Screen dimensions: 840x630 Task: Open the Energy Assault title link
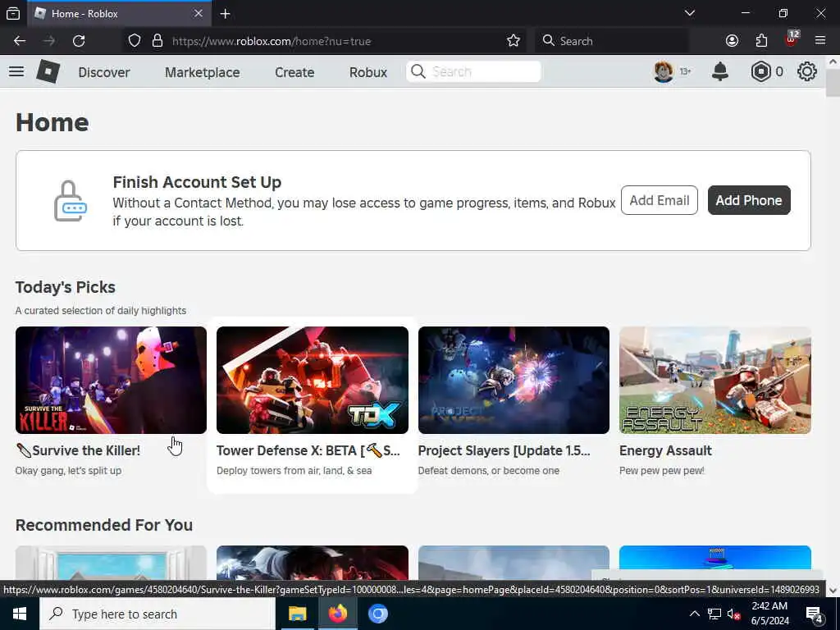pos(665,450)
